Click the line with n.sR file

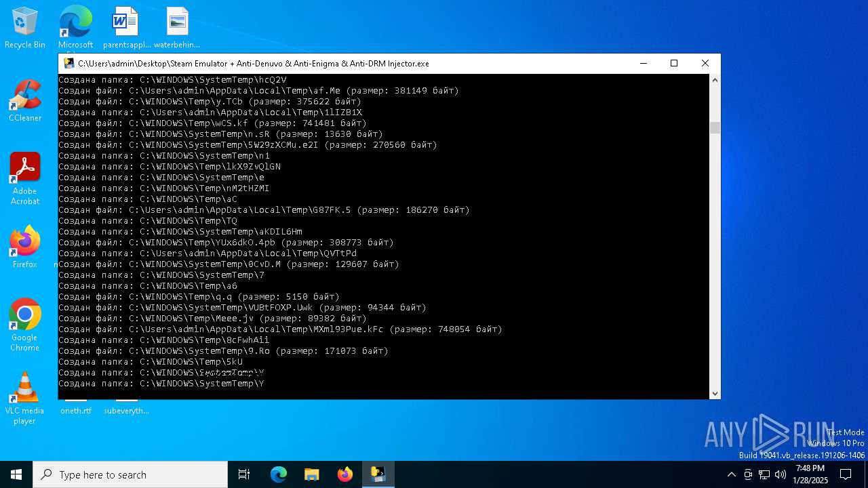pyautogui.click(x=220, y=134)
